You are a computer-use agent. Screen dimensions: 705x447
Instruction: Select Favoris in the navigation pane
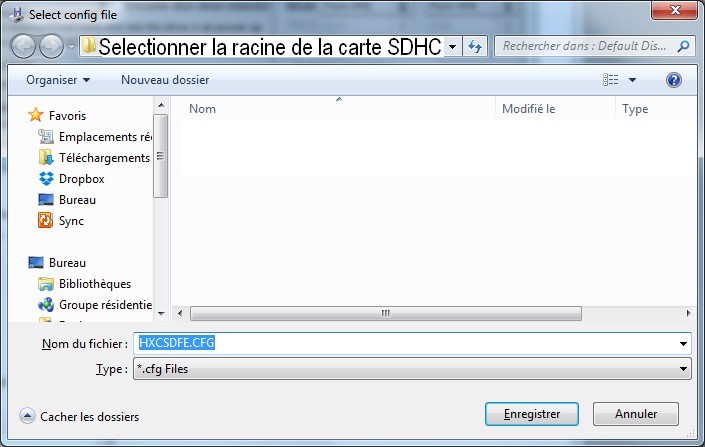(67, 116)
